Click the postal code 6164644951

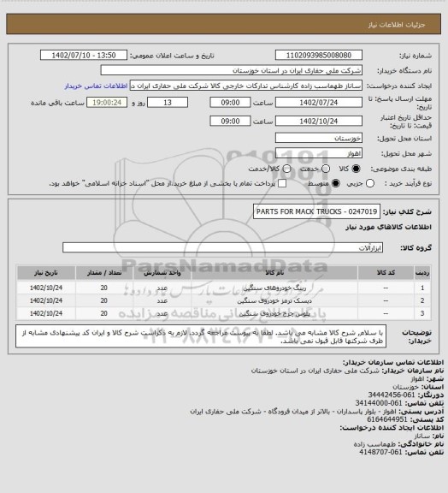pos(387,419)
